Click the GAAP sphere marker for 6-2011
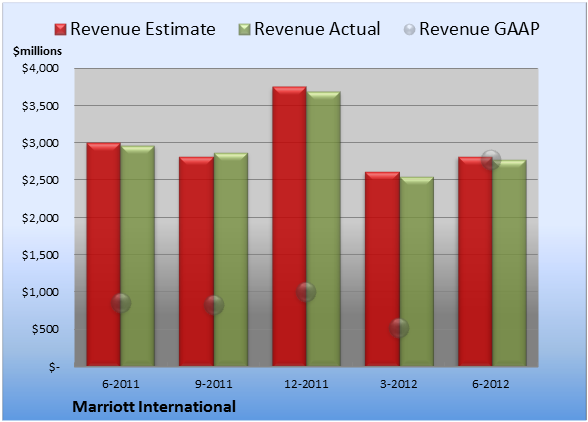588x422 pixels. 121,303
